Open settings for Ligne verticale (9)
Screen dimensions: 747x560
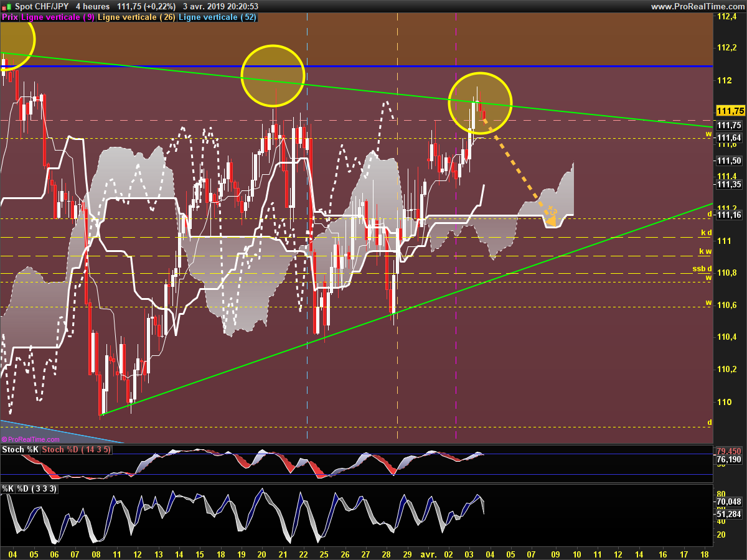tap(58, 17)
